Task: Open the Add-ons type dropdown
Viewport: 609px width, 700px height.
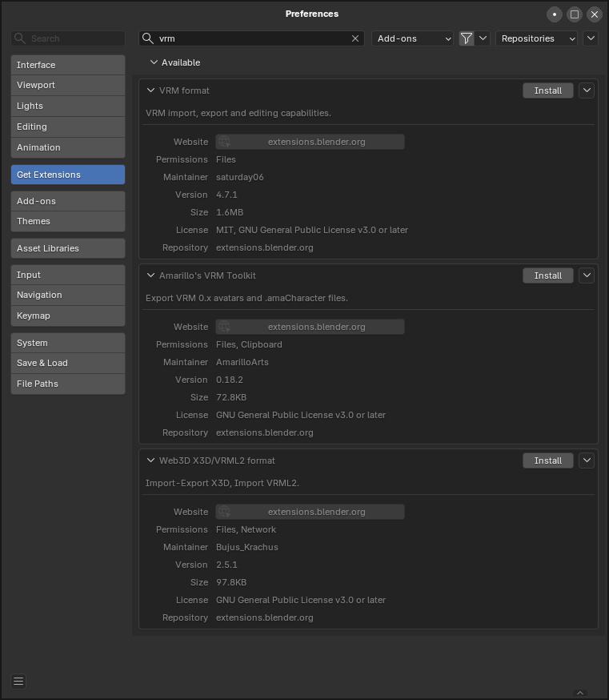Action: click(412, 38)
